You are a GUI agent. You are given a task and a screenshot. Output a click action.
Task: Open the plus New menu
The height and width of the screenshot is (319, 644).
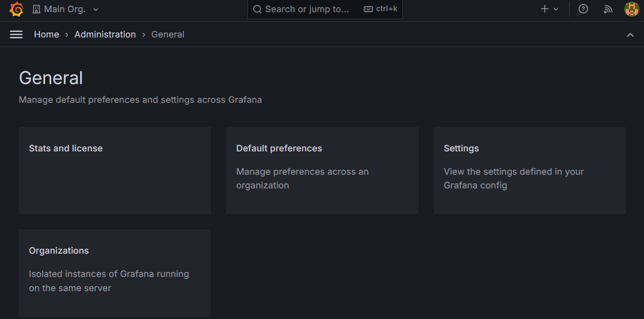(x=550, y=9)
